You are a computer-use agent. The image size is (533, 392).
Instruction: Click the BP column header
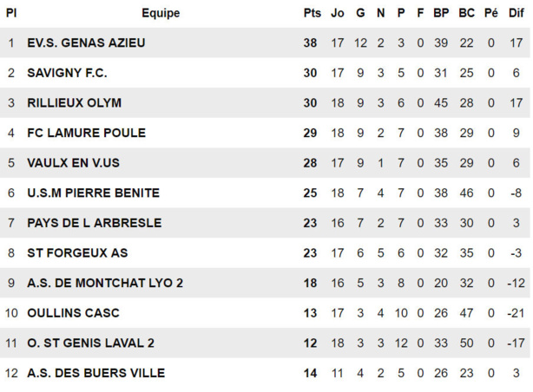coord(441,13)
